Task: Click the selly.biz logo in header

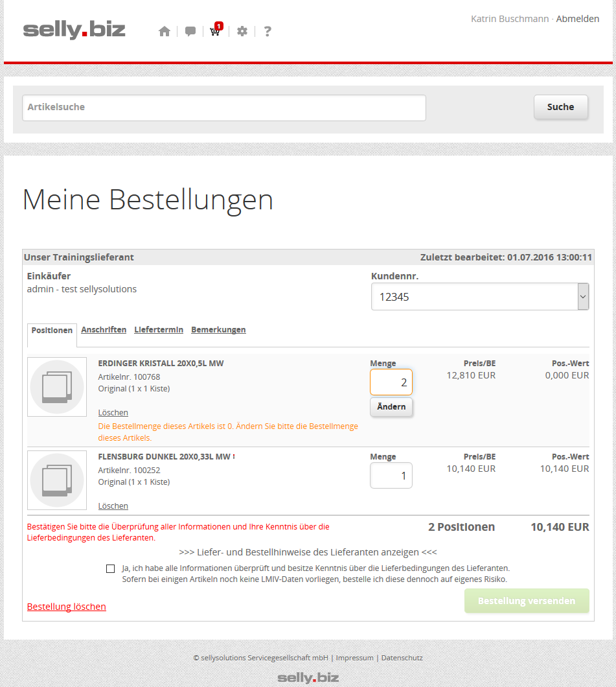Action: pos(74,30)
